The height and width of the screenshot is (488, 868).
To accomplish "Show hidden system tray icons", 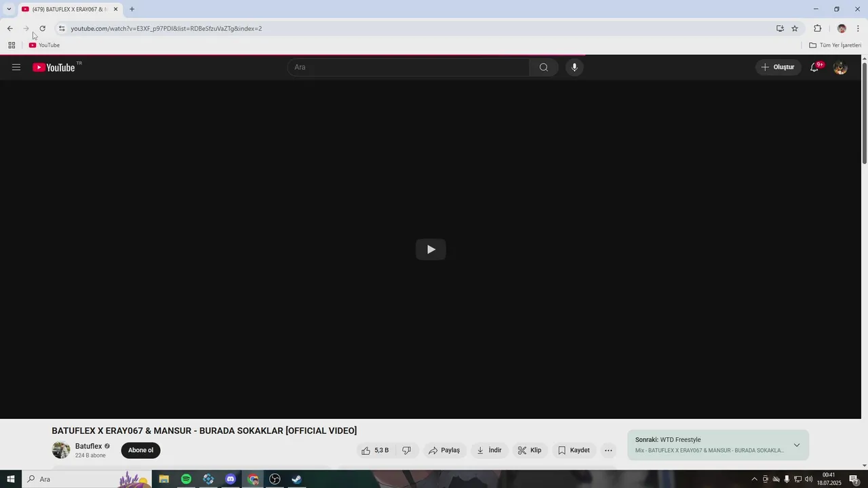I will [x=754, y=479].
